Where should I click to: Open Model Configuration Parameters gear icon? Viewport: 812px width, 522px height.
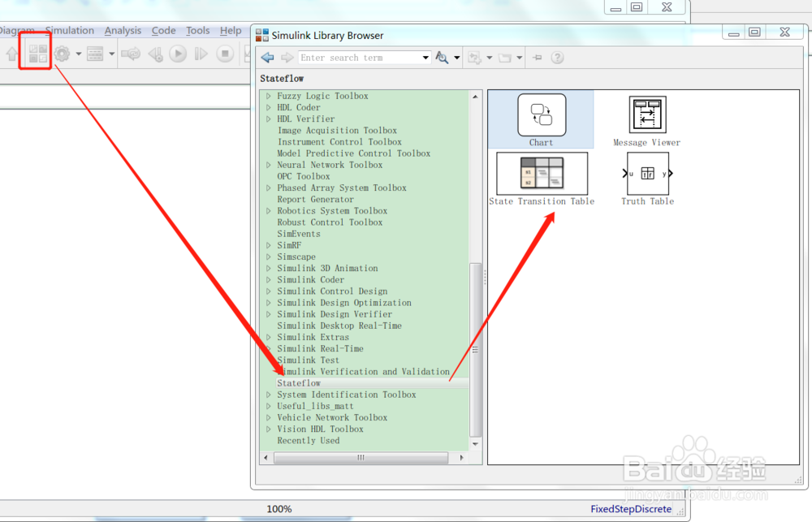click(x=63, y=54)
